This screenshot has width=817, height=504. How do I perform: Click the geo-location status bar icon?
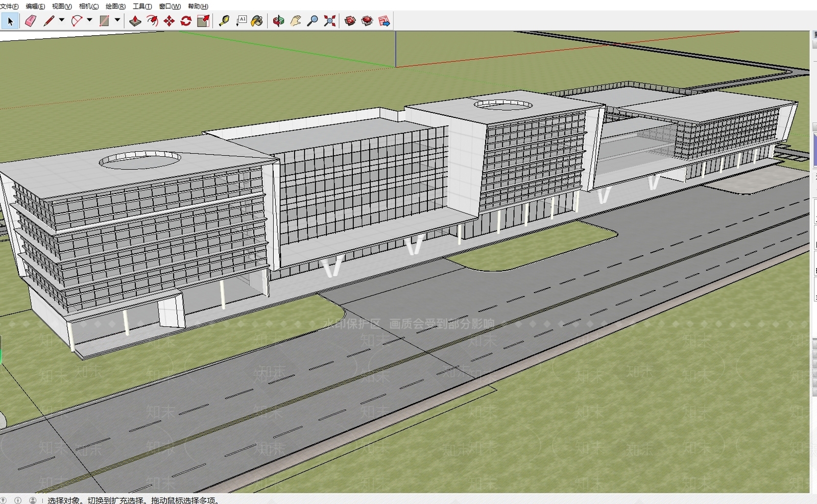(x=3, y=500)
